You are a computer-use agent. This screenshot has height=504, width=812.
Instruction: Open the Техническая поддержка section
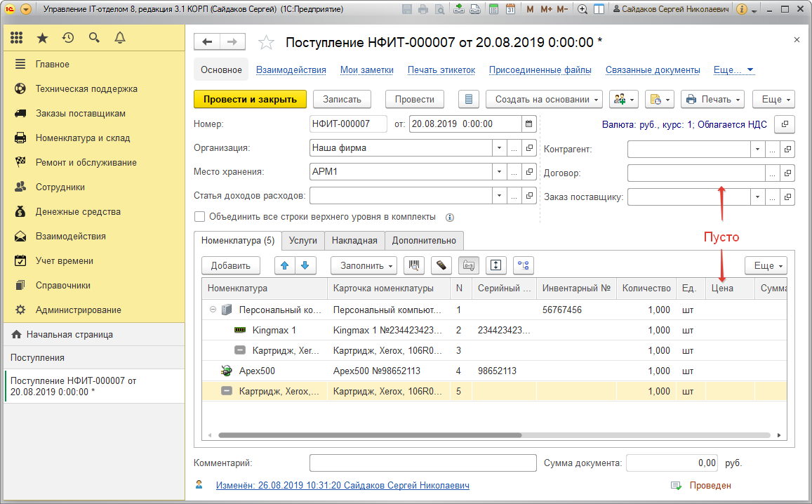86,88
